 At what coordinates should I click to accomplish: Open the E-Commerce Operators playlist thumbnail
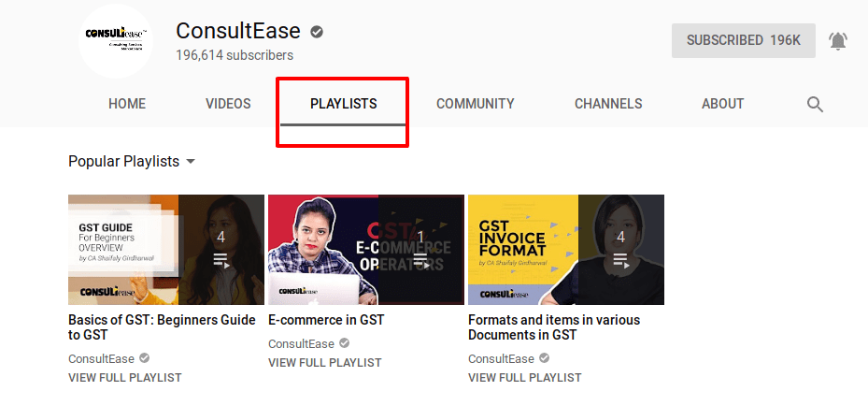click(x=366, y=250)
